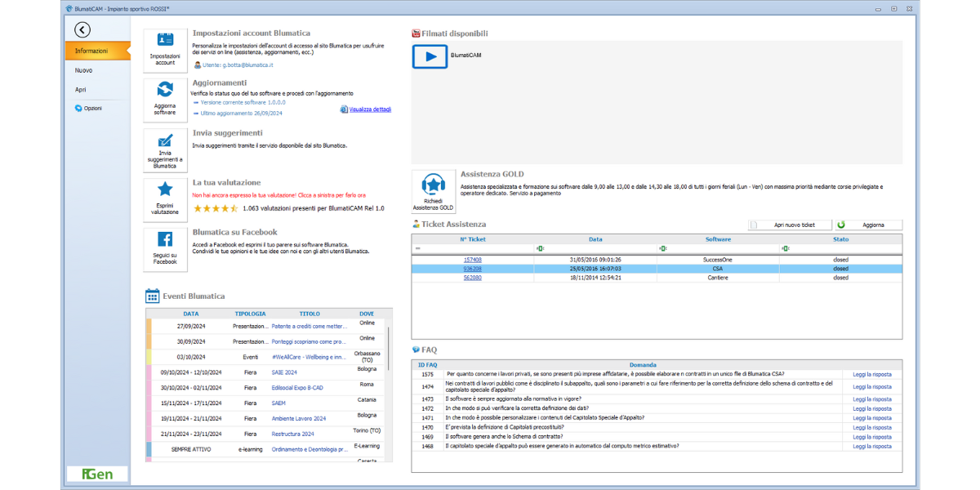The width and height of the screenshot is (980, 490).
Task: Read the answer for FAQ 1471
Action: (872, 418)
